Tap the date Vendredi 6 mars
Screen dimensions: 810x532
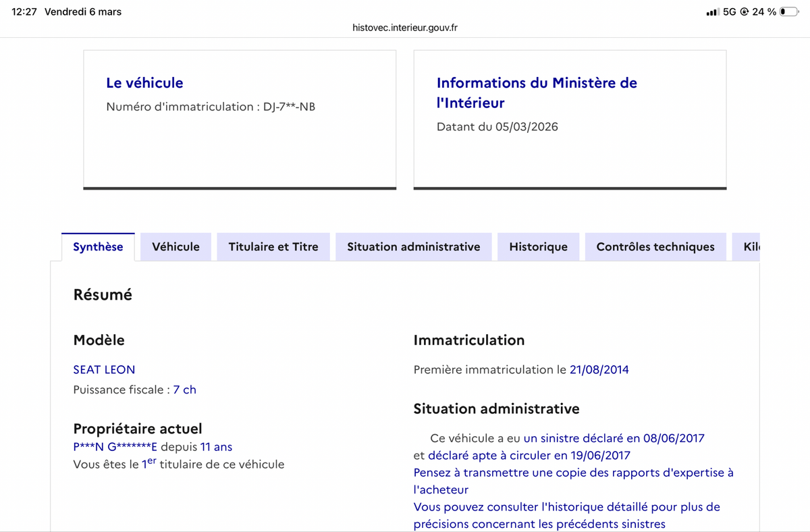pyautogui.click(x=83, y=12)
